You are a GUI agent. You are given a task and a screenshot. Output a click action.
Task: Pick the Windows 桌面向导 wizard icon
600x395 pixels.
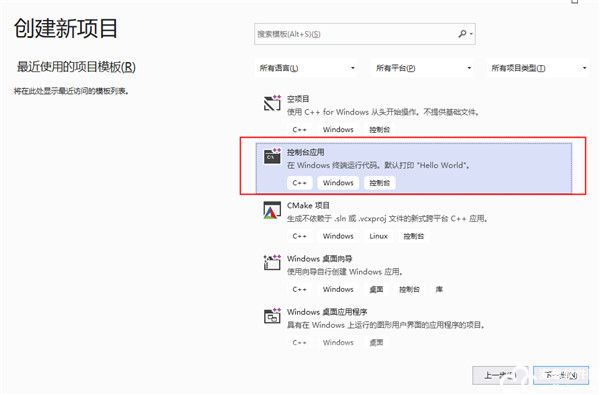(x=272, y=263)
